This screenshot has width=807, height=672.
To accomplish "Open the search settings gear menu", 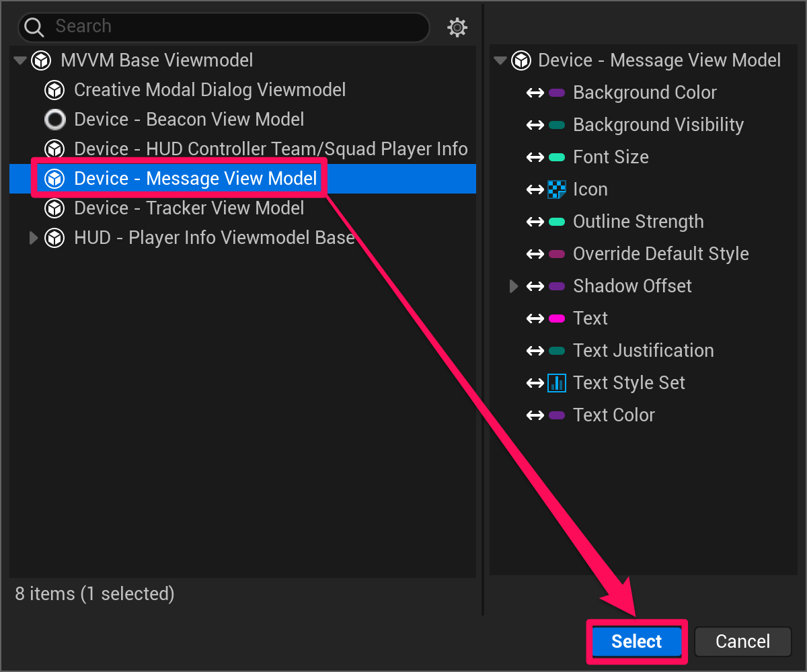I will pos(457,28).
